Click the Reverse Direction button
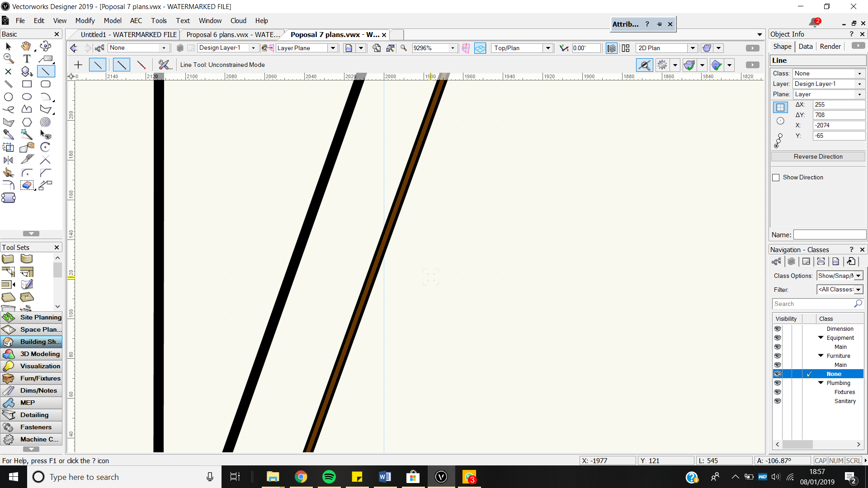Screen dimensions: 868x488 (818, 156)
